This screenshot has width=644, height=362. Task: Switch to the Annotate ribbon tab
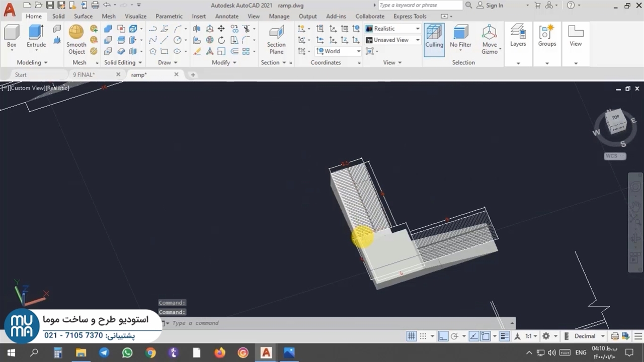[x=226, y=16]
